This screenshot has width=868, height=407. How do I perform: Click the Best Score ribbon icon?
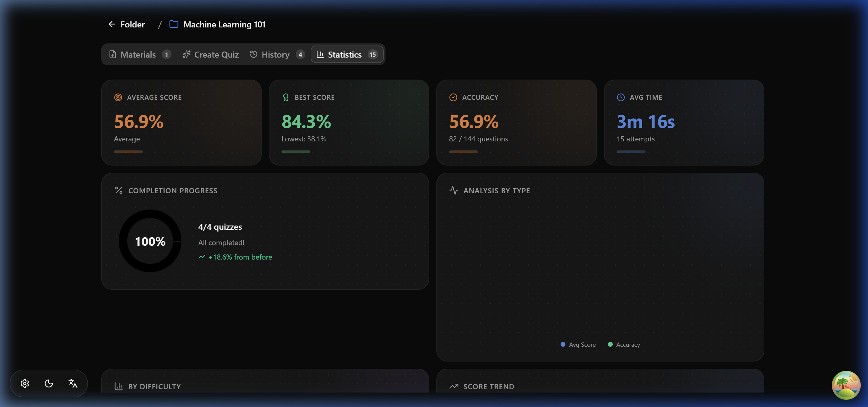coord(285,97)
